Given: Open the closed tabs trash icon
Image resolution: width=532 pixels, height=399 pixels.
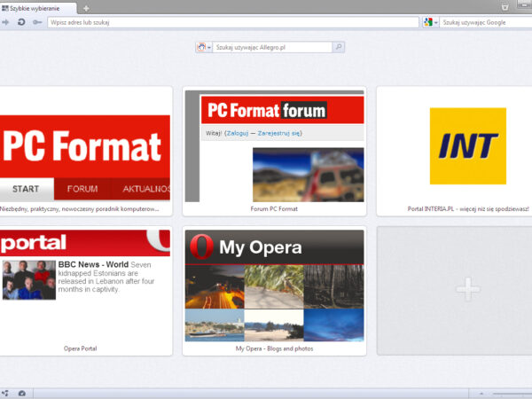Looking at the screenshot, I should click(x=505, y=7).
